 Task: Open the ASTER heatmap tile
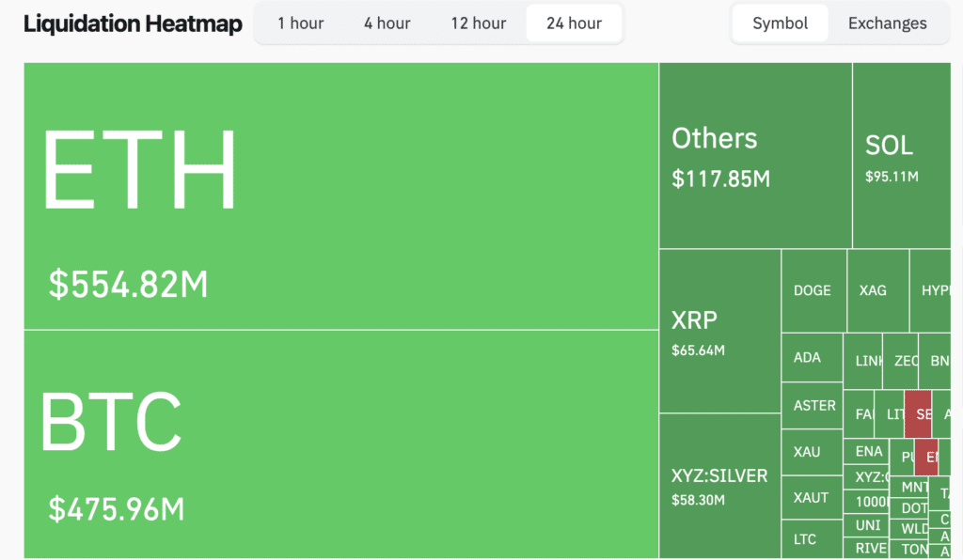pyautogui.click(x=812, y=405)
